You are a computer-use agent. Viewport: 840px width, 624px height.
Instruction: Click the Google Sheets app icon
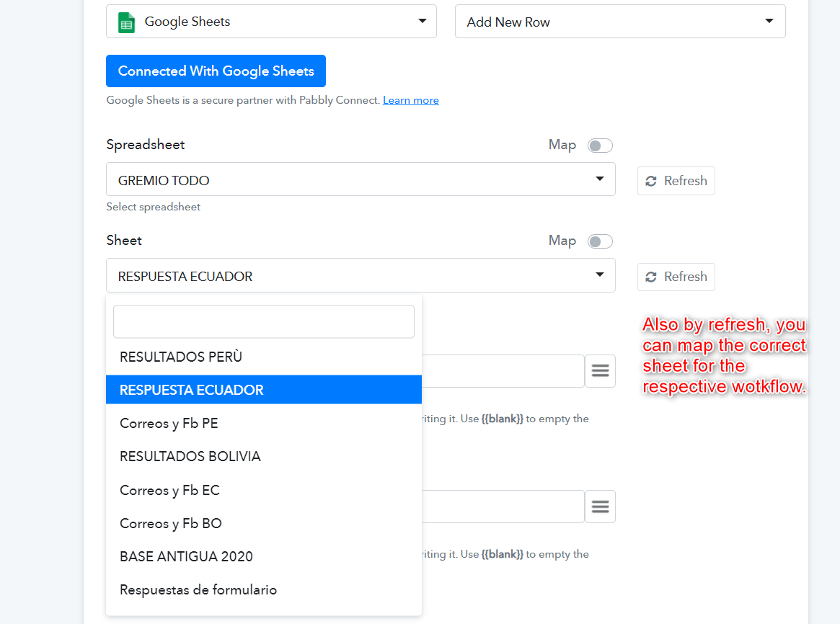(x=126, y=22)
